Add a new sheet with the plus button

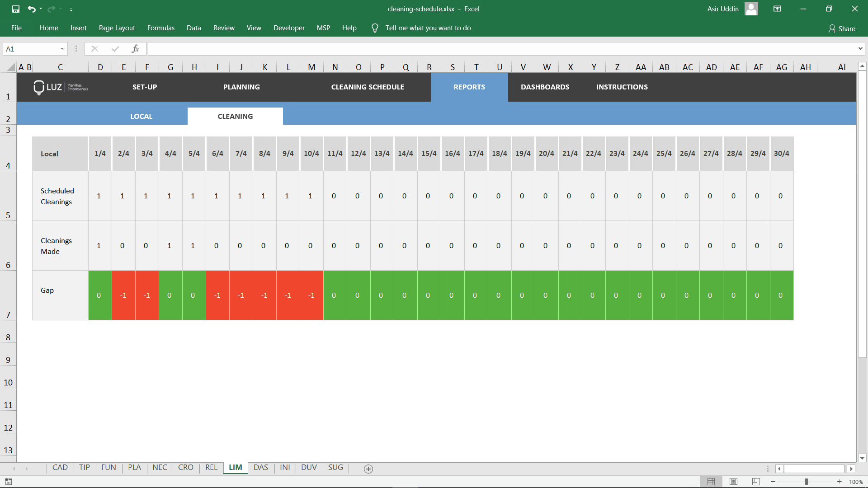368,469
